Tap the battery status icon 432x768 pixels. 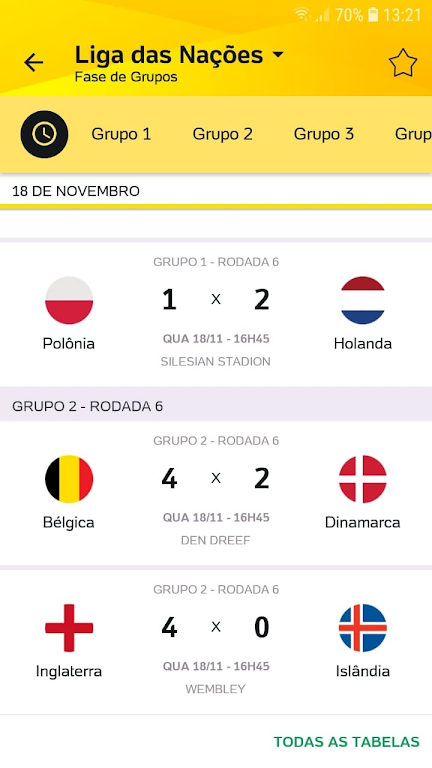coord(373,15)
